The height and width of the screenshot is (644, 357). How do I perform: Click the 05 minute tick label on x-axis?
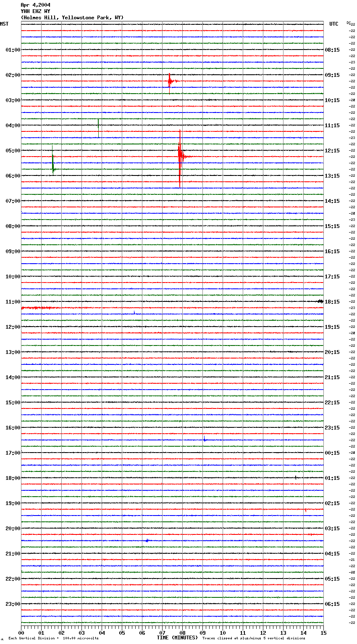click(x=122, y=633)
